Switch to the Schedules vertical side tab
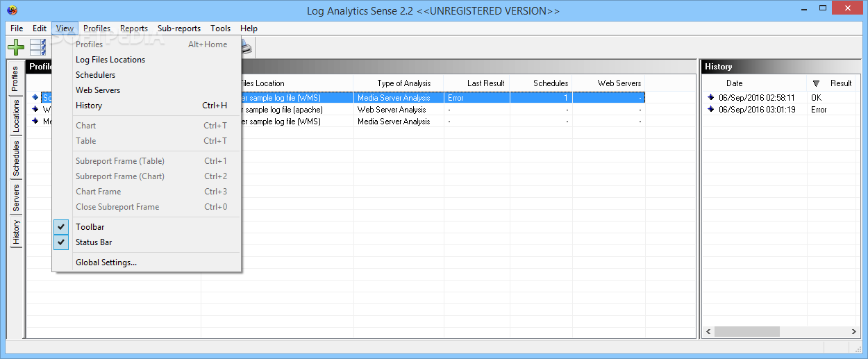This screenshot has height=359, width=868. 16,158
